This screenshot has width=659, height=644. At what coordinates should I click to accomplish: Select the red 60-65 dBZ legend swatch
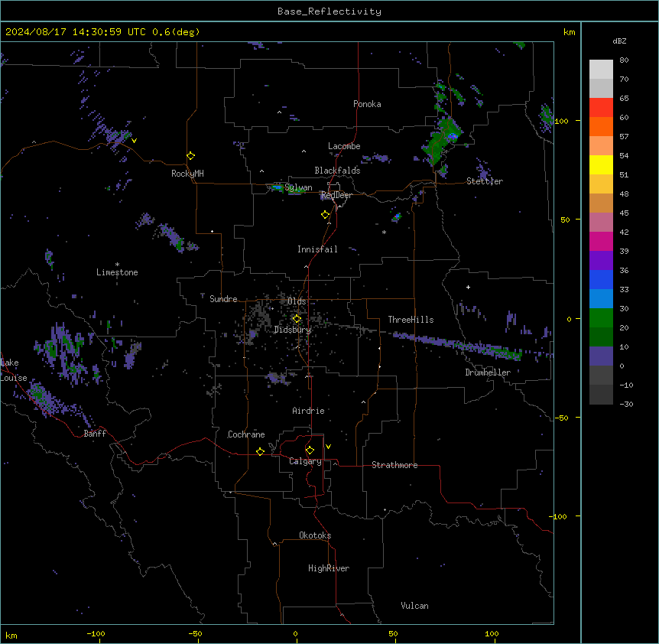[601, 108]
